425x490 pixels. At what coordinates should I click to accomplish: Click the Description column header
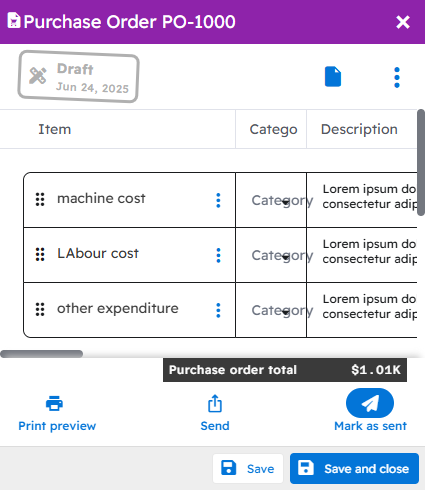pos(359,129)
